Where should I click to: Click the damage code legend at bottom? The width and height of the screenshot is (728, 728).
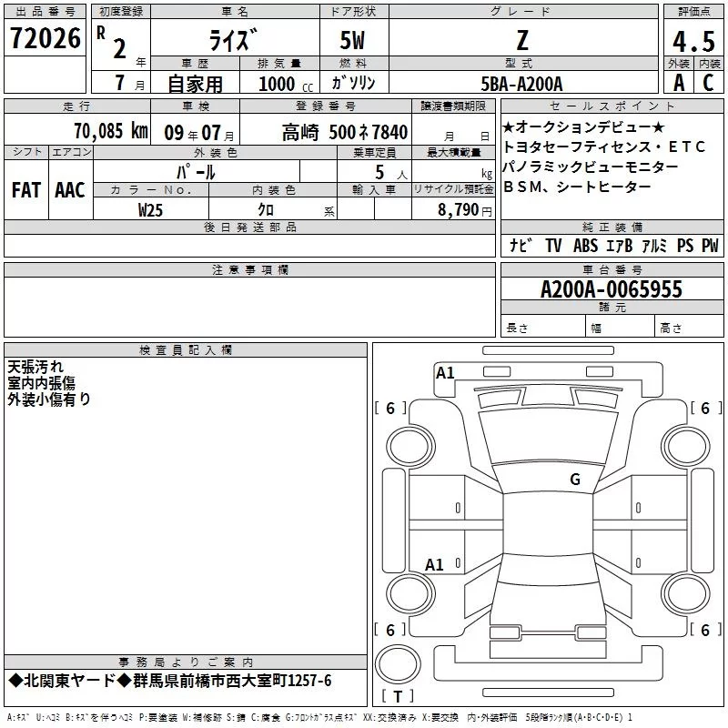coord(319,718)
